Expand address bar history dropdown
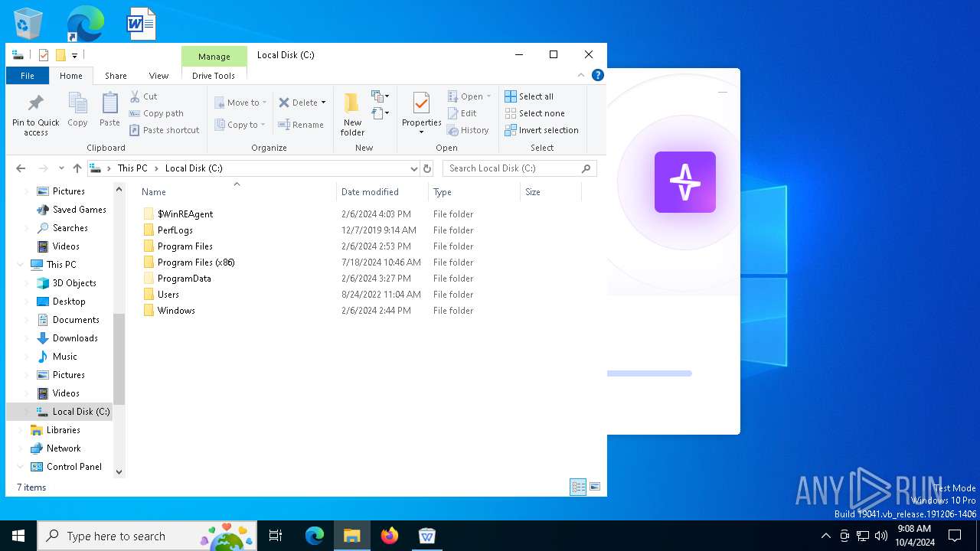This screenshot has height=551, width=980. pos(414,168)
